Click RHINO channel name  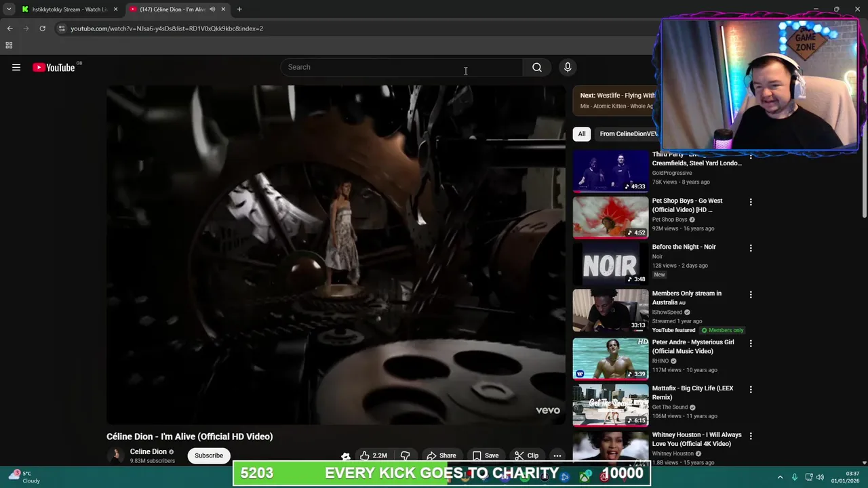click(660, 361)
